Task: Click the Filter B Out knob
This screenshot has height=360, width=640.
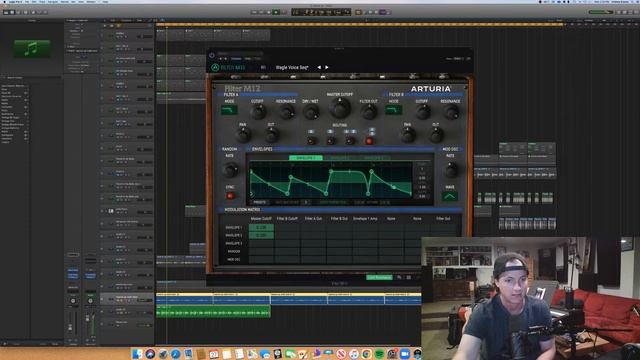Action: coord(436,135)
